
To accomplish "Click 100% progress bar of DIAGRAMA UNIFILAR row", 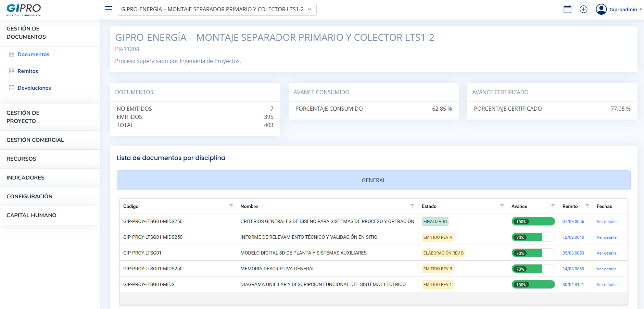I will click(x=533, y=284).
